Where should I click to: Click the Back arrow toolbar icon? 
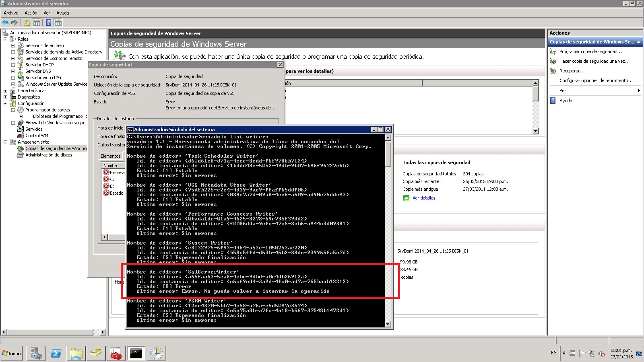[x=5, y=23]
